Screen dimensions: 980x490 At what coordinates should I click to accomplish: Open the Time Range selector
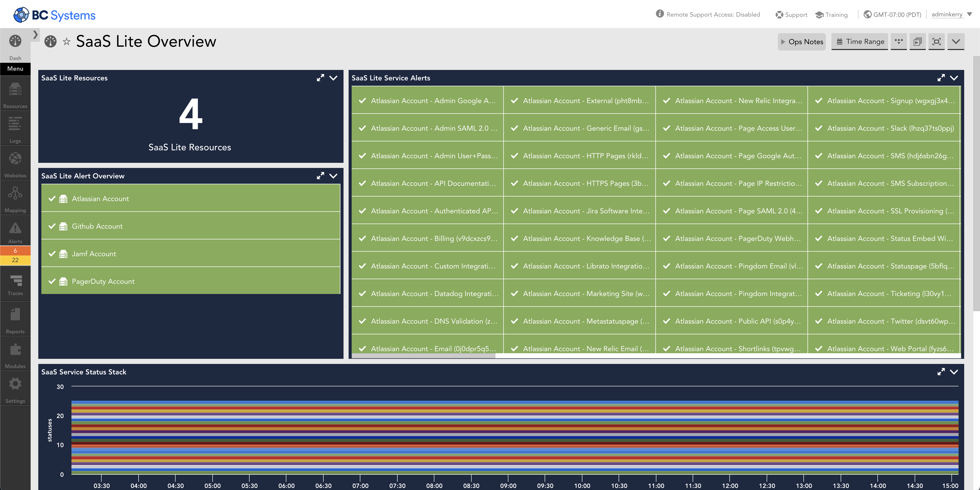click(859, 41)
